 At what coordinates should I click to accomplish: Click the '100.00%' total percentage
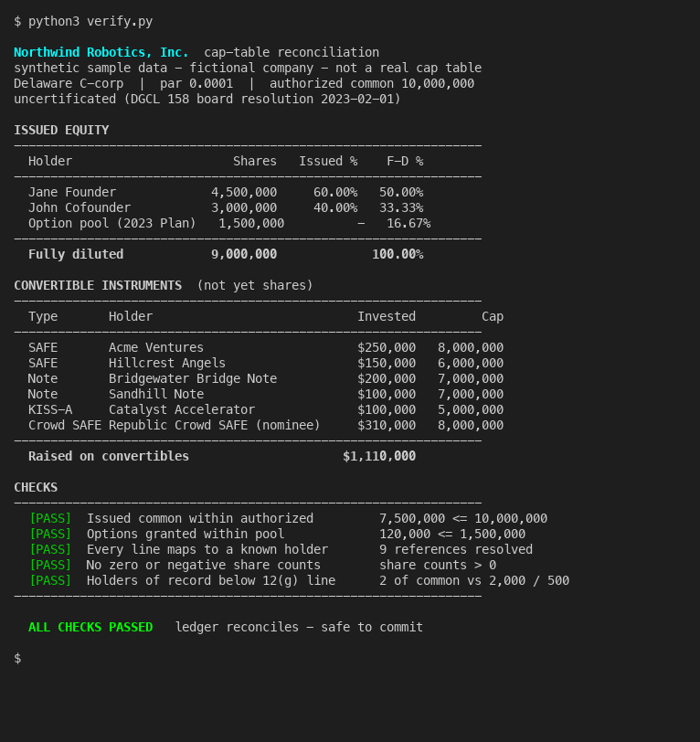coord(398,255)
